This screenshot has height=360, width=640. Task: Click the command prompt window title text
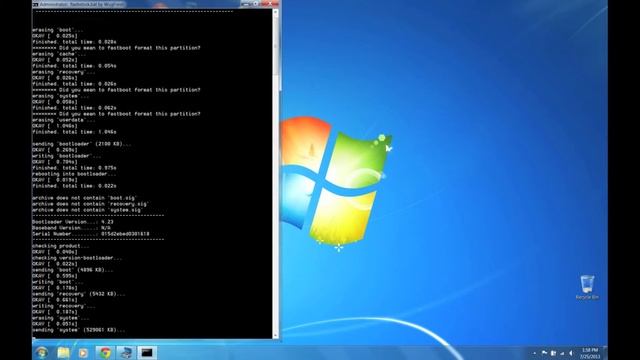coord(82,4)
